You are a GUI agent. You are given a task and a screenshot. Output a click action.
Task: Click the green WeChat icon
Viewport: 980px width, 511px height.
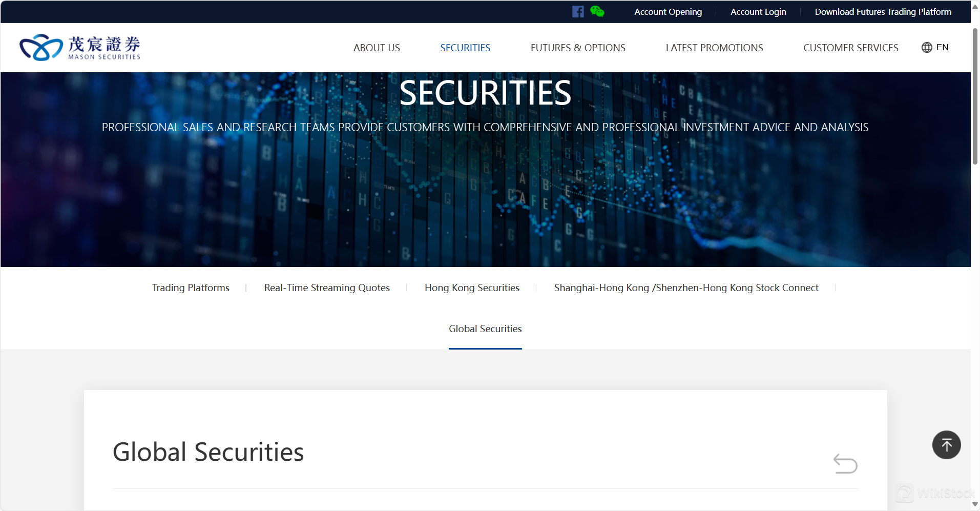(597, 11)
